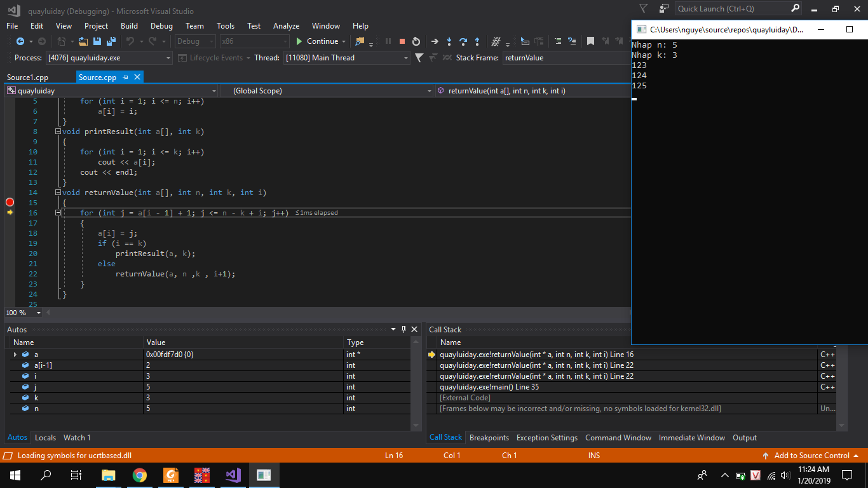This screenshot has height=488, width=868.
Task: Click Continue to resume execution
Action: [x=317, y=41]
